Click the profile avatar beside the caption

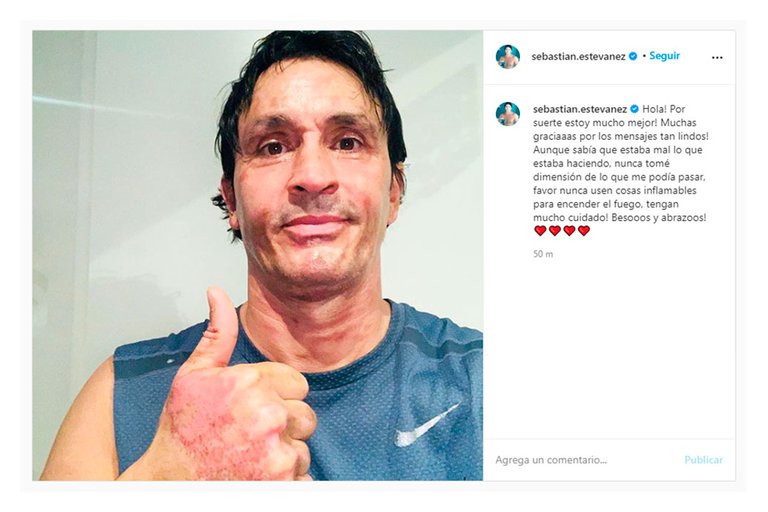pyautogui.click(x=507, y=114)
